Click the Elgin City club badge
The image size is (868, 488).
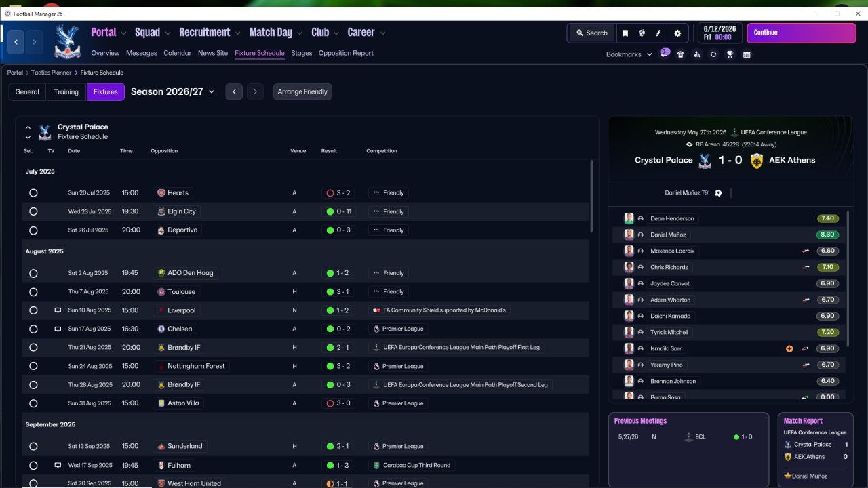tap(161, 211)
